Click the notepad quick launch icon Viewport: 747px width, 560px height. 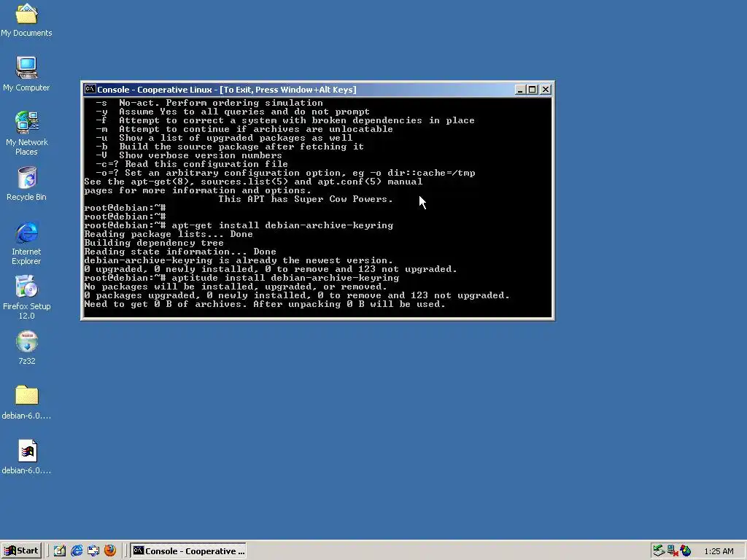click(60, 551)
